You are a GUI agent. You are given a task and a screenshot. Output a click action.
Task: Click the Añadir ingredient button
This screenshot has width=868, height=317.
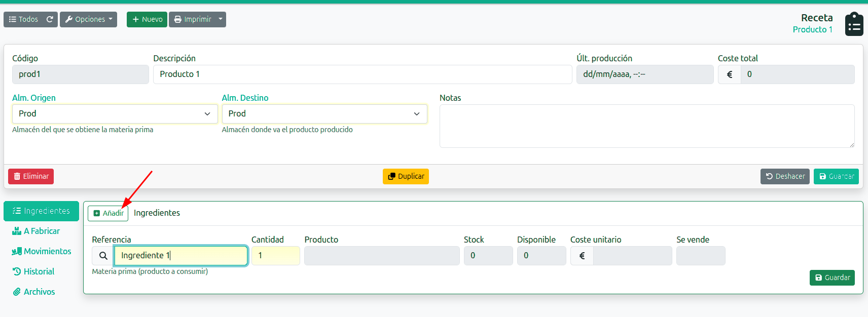click(108, 213)
